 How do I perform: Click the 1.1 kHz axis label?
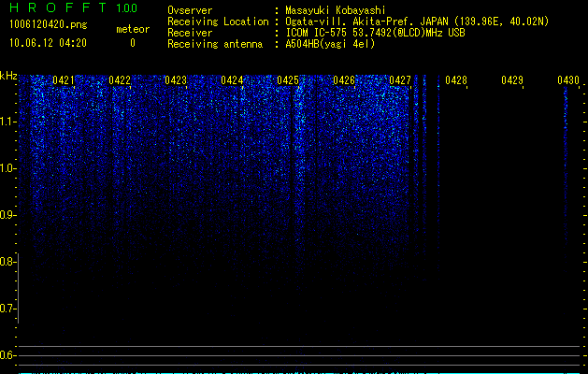coord(7,122)
